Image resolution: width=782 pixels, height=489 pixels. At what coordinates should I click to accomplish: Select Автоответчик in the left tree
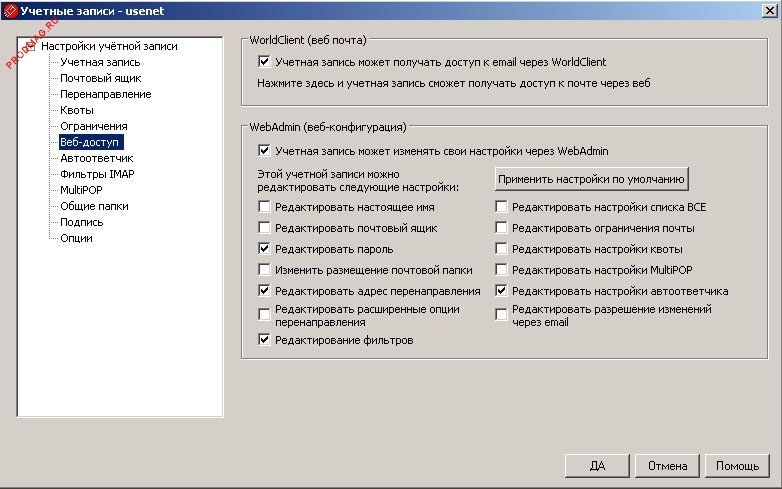(96, 158)
